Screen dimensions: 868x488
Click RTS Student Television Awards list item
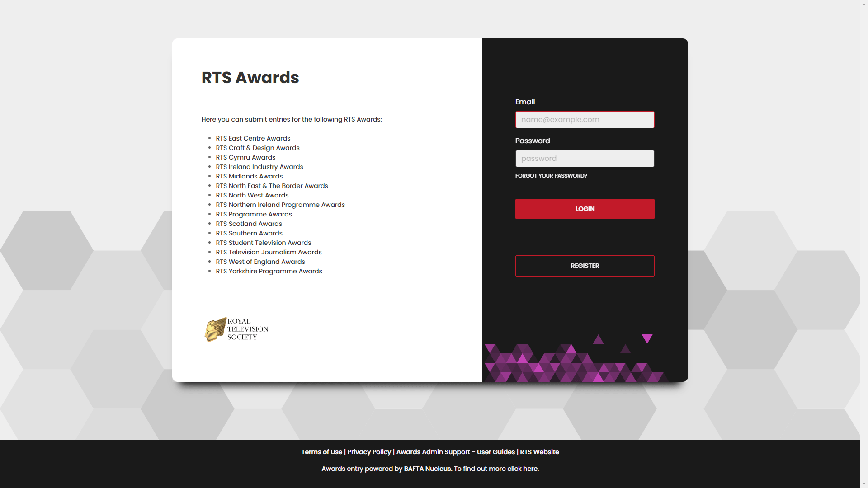coord(263,243)
